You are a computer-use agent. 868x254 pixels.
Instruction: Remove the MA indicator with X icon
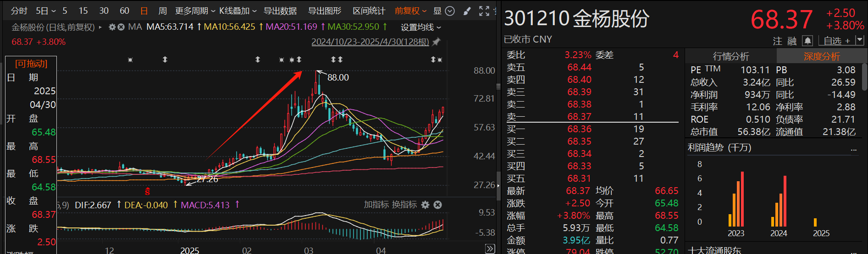point(121,27)
